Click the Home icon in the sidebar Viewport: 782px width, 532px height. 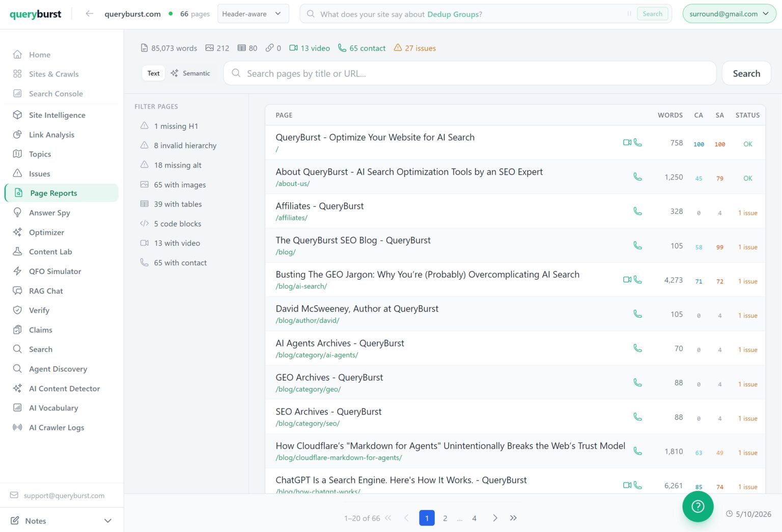pyautogui.click(x=17, y=54)
